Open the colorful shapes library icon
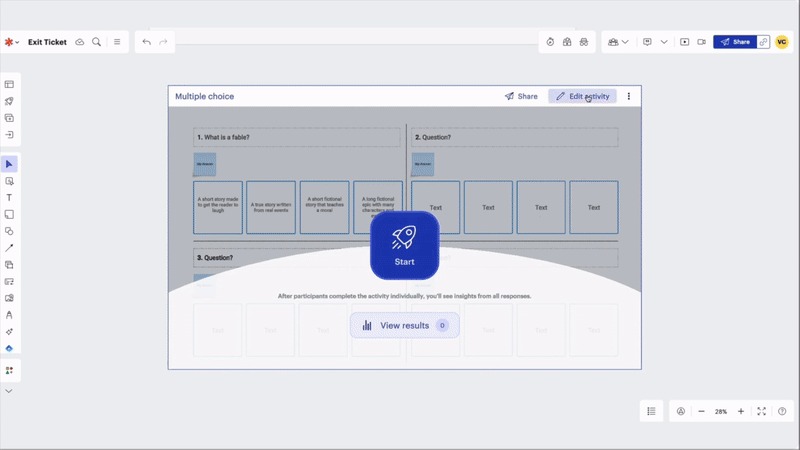The width and height of the screenshot is (800, 450). click(x=9, y=370)
